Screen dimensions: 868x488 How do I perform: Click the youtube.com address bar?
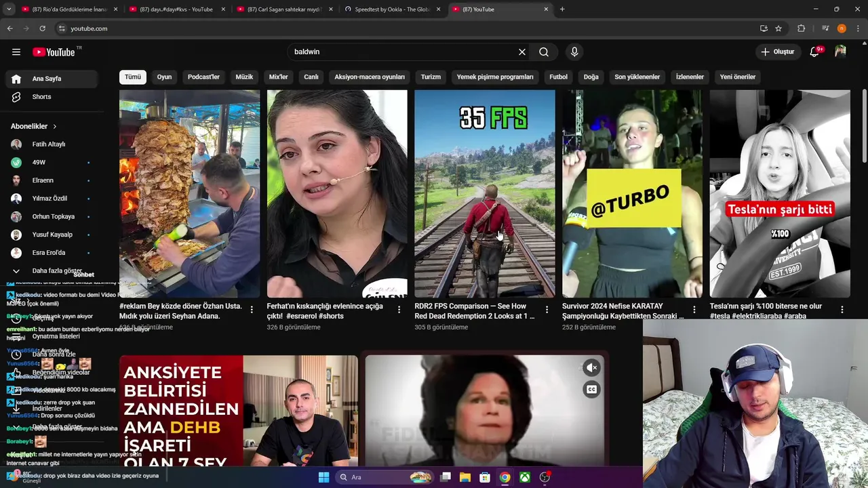coord(407,28)
